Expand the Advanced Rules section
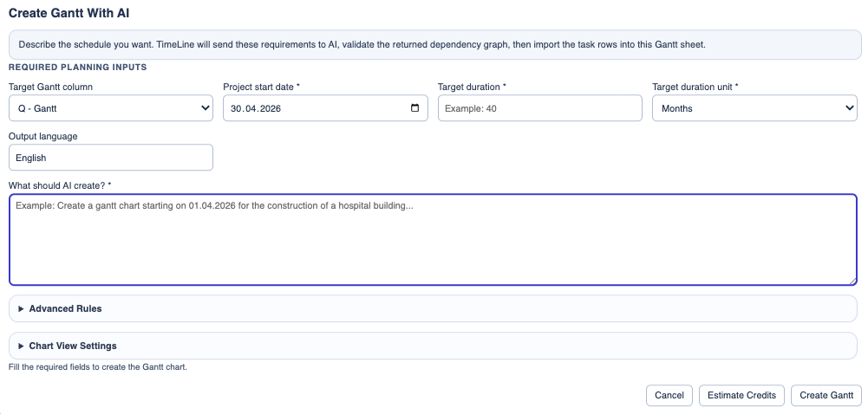The height and width of the screenshot is (414, 868). tap(433, 308)
